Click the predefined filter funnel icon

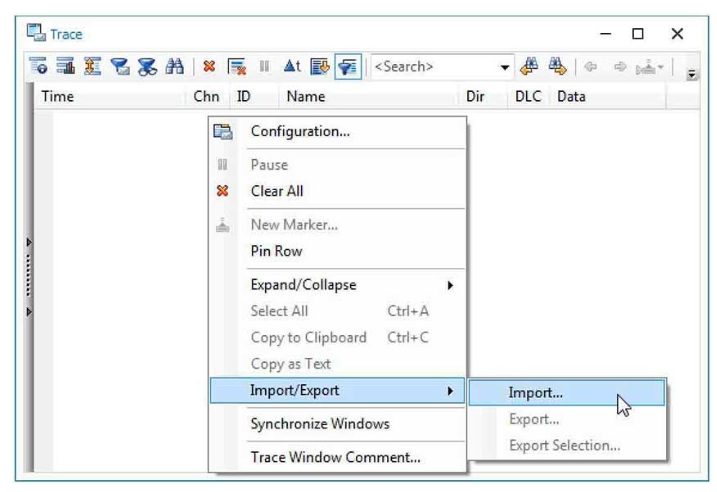120,67
